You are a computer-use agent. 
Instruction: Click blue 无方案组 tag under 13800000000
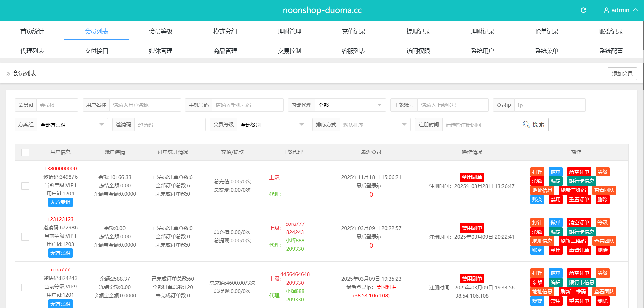(x=60, y=202)
